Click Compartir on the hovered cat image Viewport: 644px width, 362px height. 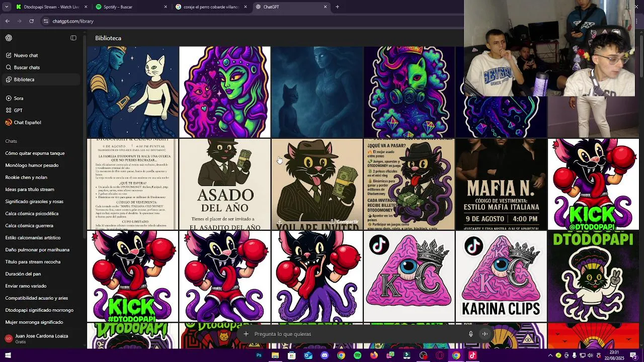344,222
